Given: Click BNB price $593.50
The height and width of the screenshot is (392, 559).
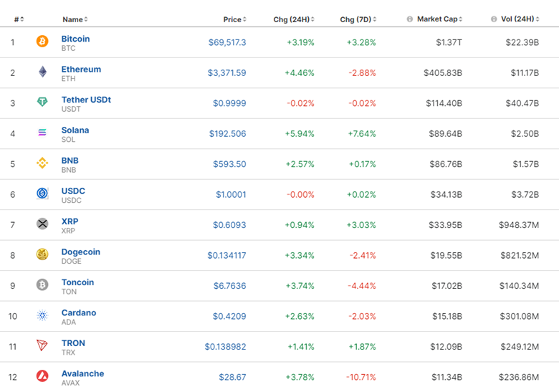Looking at the screenshot, I should click(x=229, y=164).
